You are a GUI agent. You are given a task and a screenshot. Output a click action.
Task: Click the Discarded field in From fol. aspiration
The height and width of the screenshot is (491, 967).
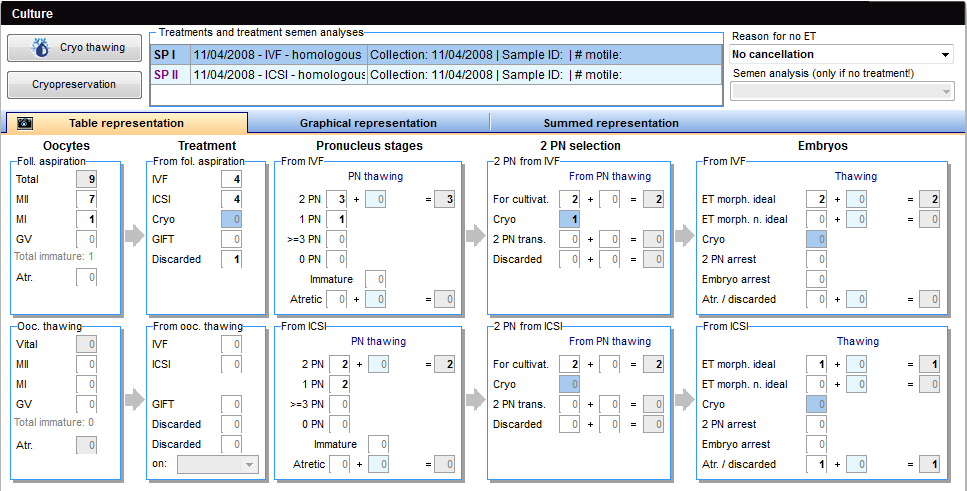coord(231,259)
